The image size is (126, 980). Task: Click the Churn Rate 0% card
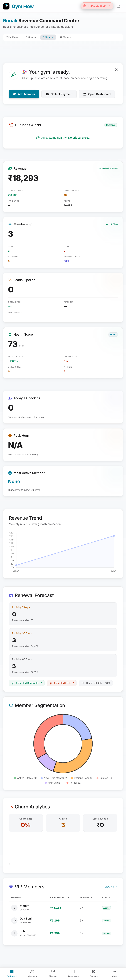pyautogui.click(x=26, y=823)
